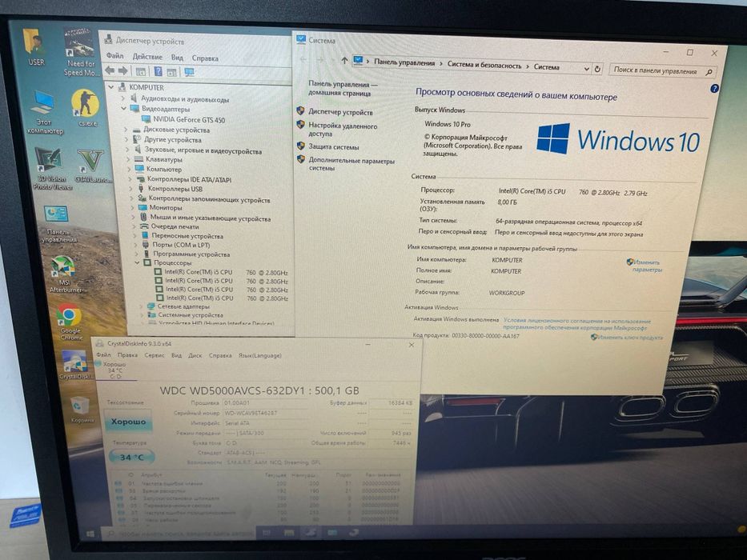Click the 34 °C temperature button
Image resolution: width=747 pixels, height=560 pixels.
[x=131, y=457]
